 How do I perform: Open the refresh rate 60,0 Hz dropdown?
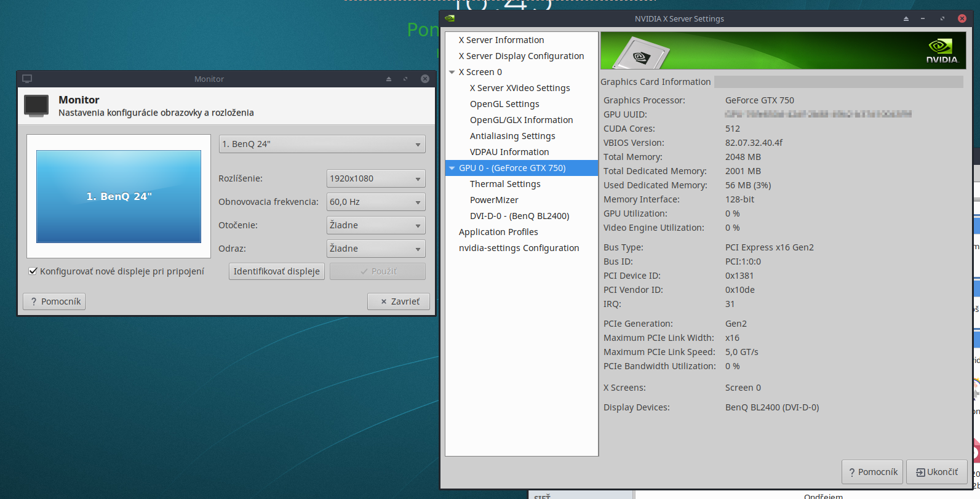tap(375, 202)
